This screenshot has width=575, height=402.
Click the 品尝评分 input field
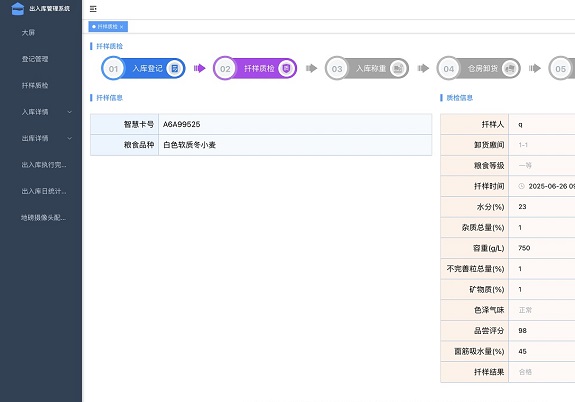[x=542, y=330]
